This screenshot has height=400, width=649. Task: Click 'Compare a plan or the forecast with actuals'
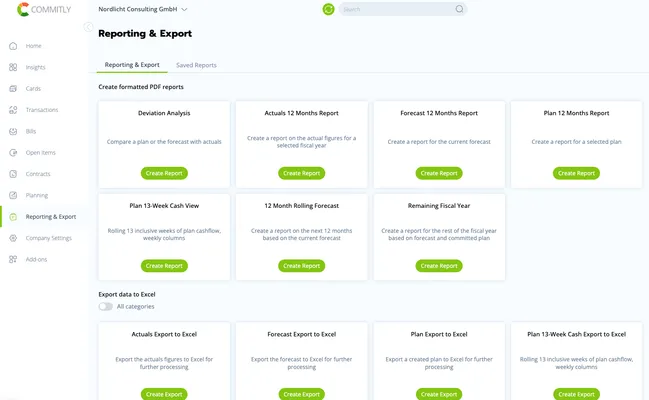pos(164,142)
